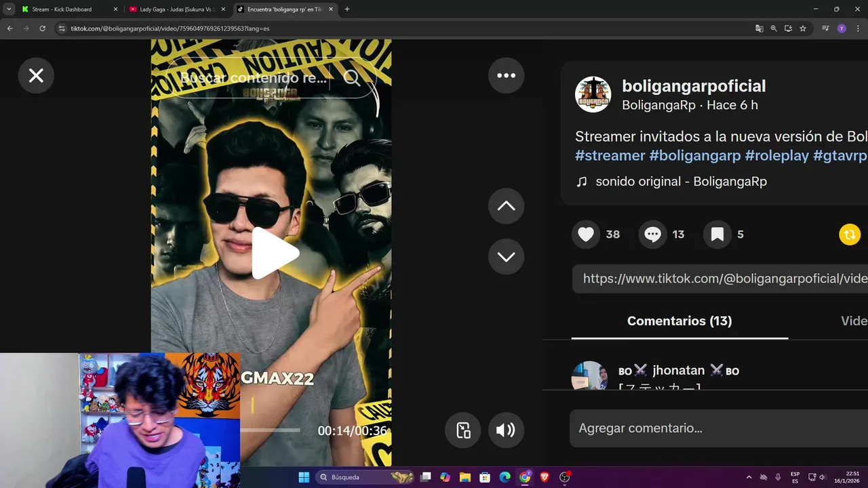The width and height of the screenshot is (868, 488).
Task: Click the #roleplay hashtag
Action: pyautogui.click(x=776, y=155)
